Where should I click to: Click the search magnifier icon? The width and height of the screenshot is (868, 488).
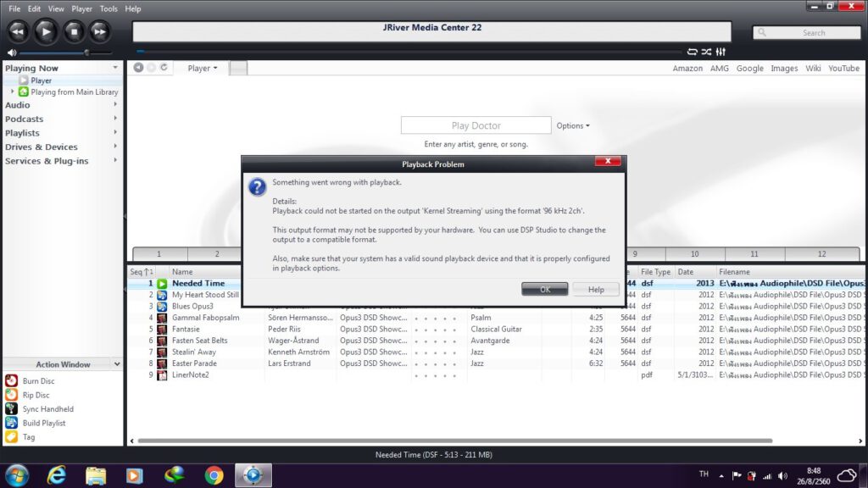(762, 33)
